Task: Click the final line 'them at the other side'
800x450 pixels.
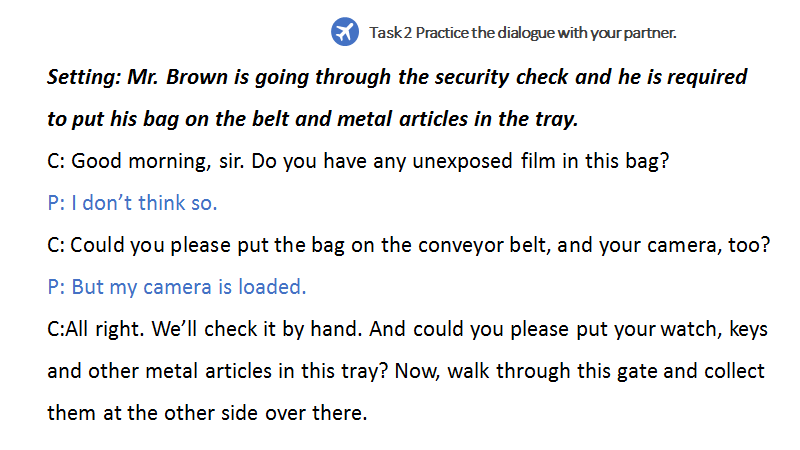Action: click(207, 413)
